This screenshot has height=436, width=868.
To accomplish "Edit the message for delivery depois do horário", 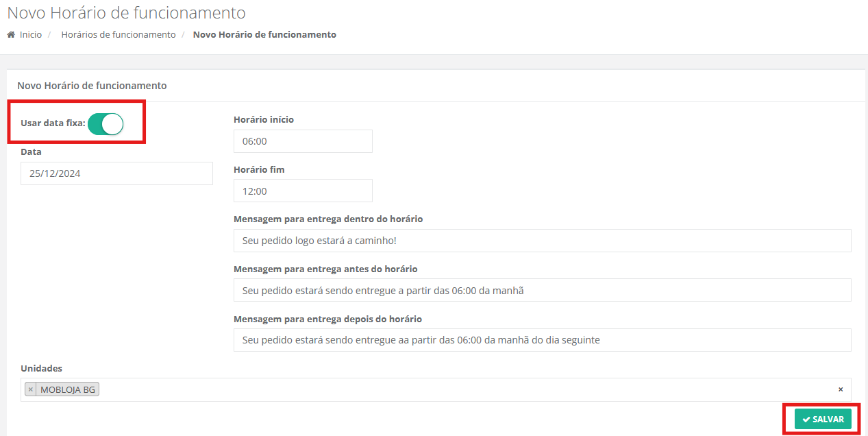I will point(541,339).
